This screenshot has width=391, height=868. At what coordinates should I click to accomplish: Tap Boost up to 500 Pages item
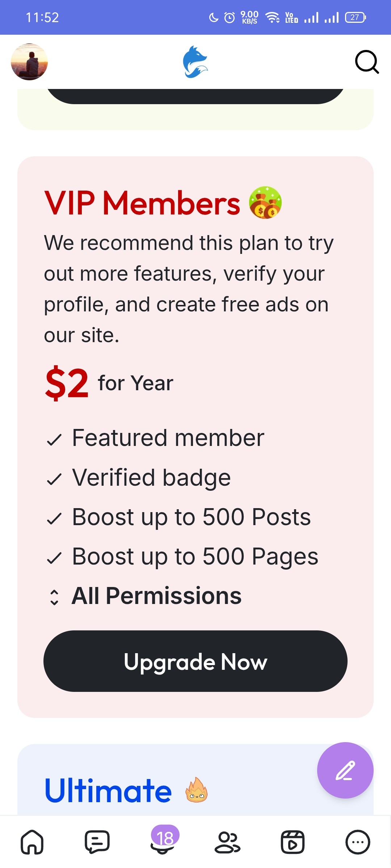(195, 556)
